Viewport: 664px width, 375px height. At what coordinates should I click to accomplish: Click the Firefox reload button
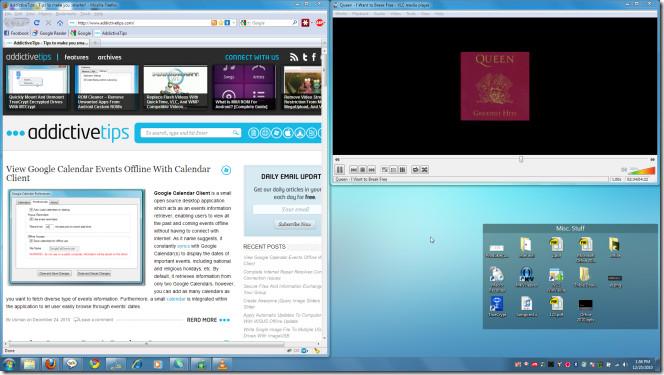36,23
